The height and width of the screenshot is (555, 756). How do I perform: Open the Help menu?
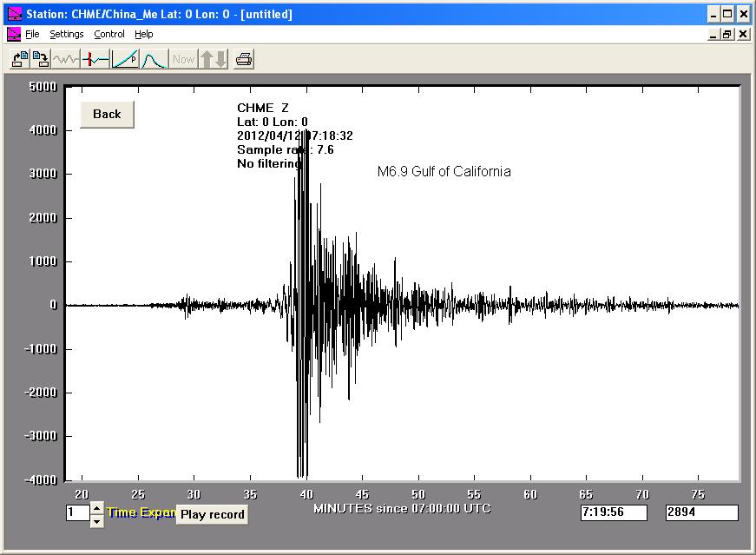(144, 35)
